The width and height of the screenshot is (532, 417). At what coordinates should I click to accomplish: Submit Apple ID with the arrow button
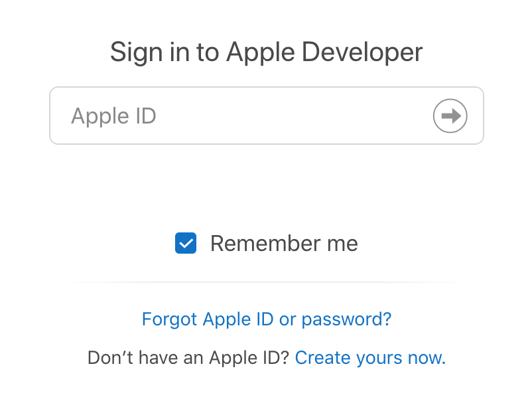(x=450, y=116)
